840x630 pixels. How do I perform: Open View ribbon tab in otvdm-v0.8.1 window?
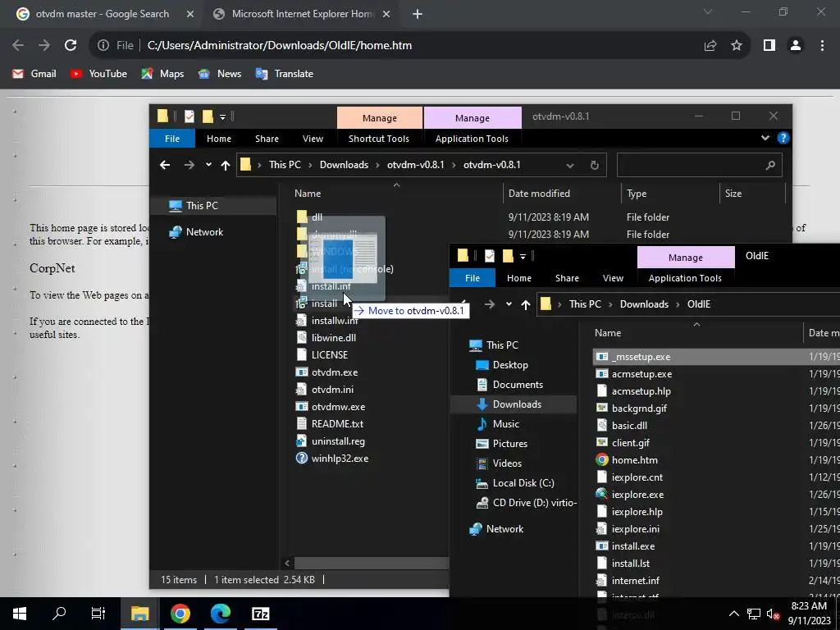(313, 139)
